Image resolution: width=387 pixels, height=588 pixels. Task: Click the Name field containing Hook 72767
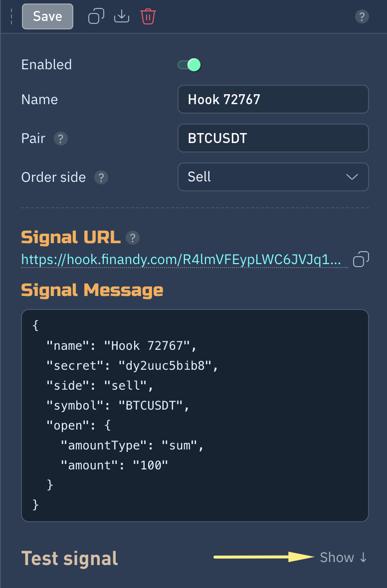click(x=273, y=99)
